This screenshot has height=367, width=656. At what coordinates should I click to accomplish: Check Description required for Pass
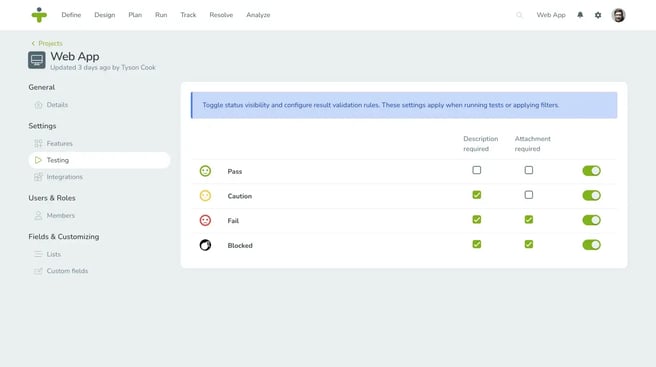tap(477, 170)
